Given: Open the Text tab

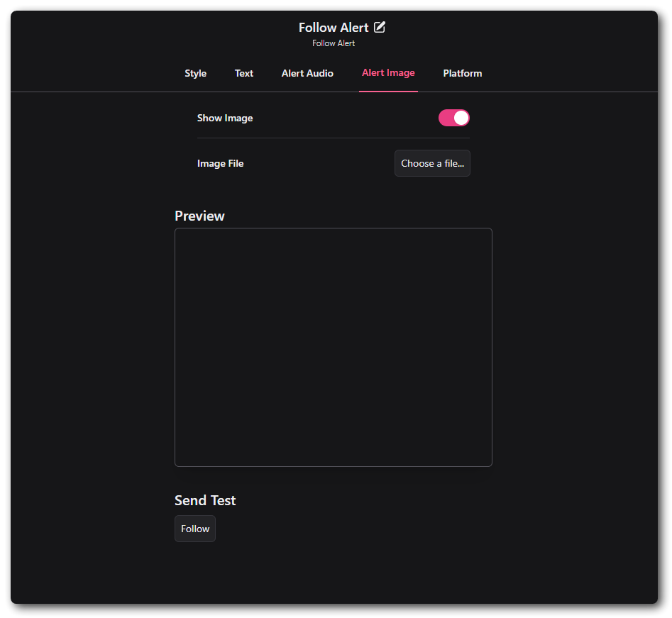Looking at the screenshot, I should (243, 73).
